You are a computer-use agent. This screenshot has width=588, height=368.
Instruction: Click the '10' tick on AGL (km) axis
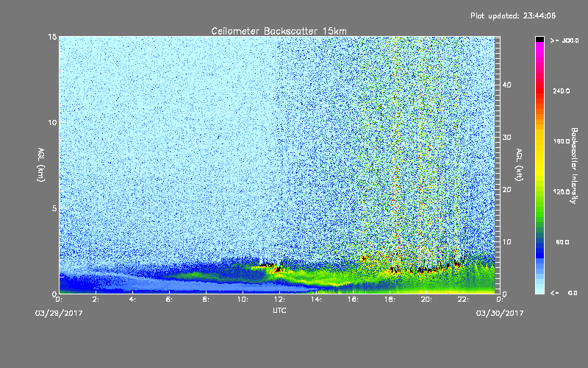pyautogui.click(x=52, y=123)
